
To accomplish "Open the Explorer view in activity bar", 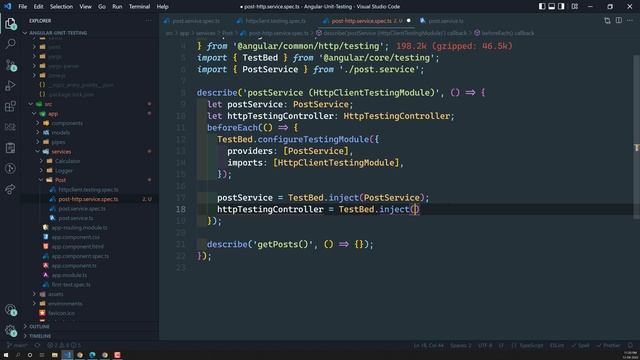I will [10, 24].
